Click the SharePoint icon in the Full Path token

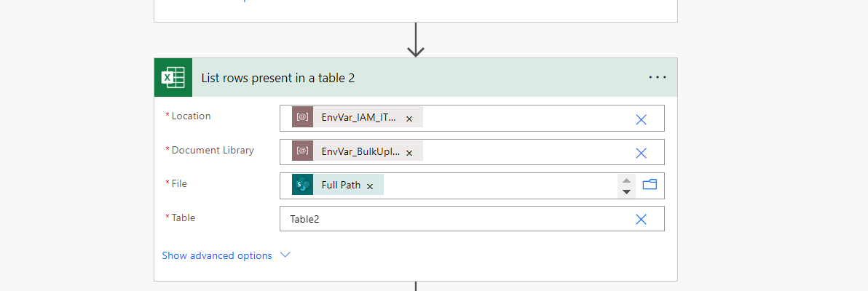click(302, 185)
